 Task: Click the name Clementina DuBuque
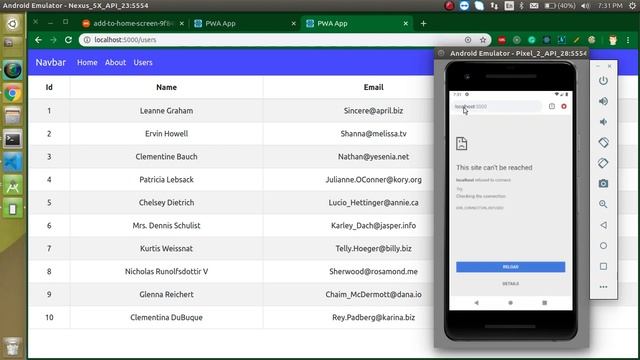167,317
